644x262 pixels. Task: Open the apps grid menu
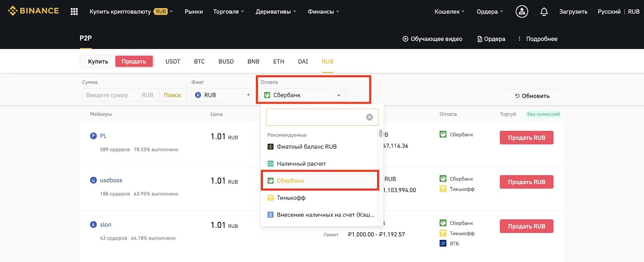coord(74,12)
